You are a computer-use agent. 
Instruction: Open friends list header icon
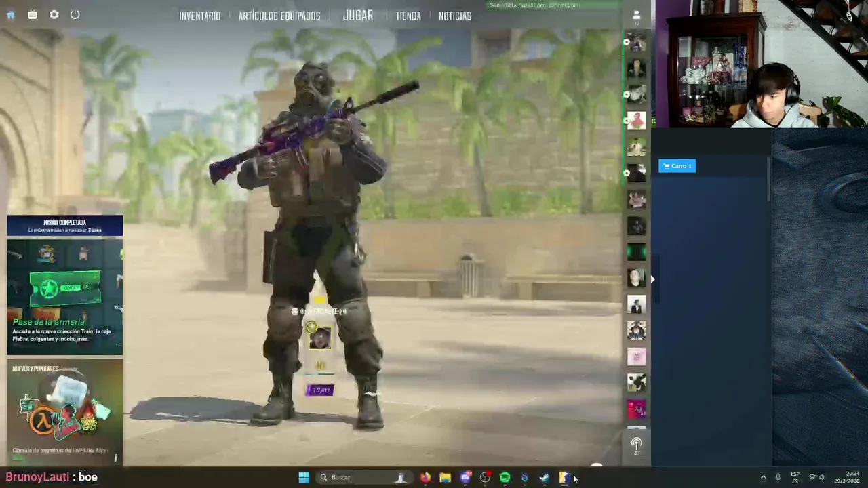636,16
